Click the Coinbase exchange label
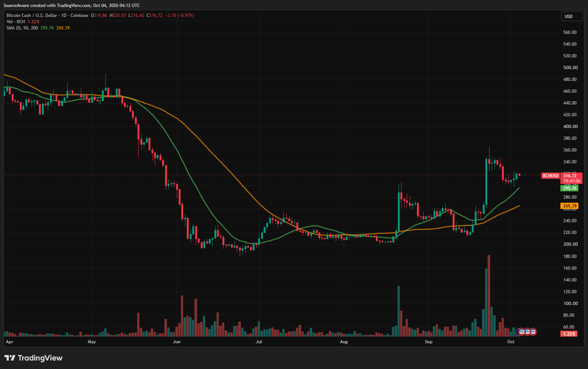588x369 pixels. [79, 15]
